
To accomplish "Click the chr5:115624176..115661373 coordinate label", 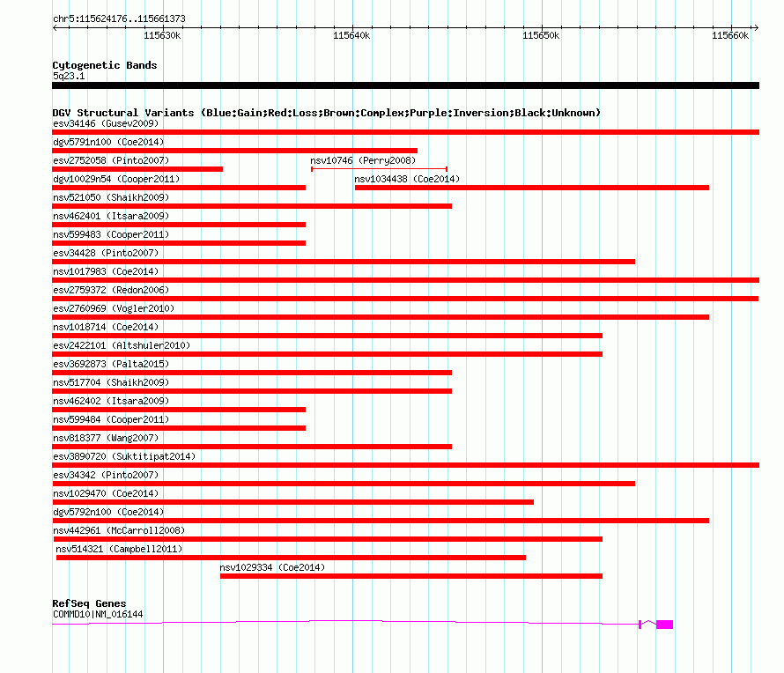I will (119, 18).
